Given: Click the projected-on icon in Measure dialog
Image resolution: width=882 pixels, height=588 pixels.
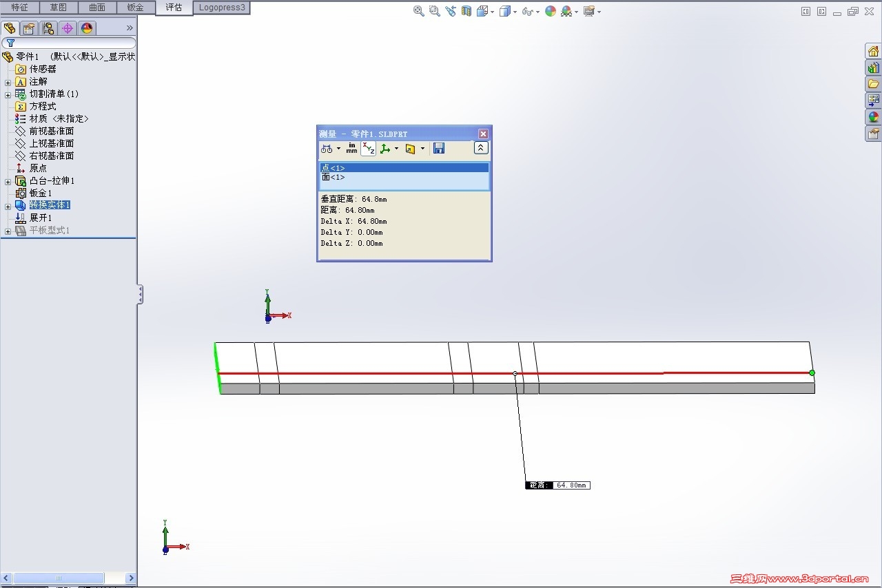Looking at the screenshot, I should click(411, 148).
